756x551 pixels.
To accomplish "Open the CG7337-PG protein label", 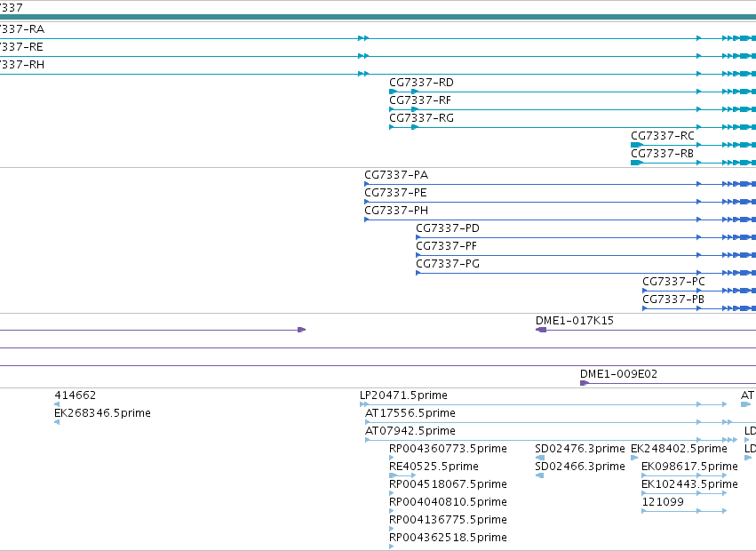I will (448, 264).
